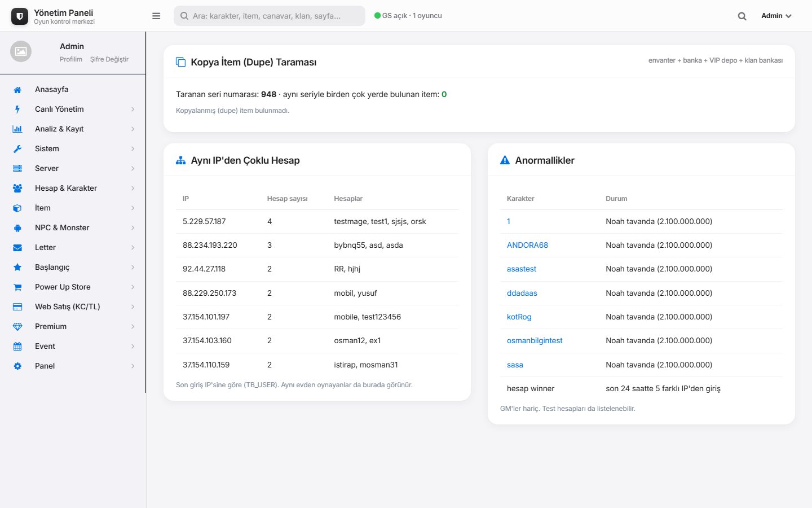Click the NPC & Monster robot icon

point(17,228)
